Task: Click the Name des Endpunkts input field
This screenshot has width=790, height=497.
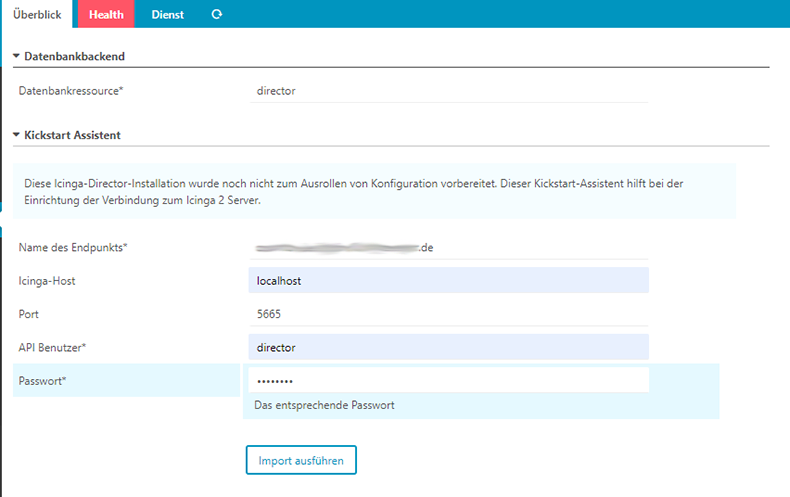Action: [x=447, y=247]
